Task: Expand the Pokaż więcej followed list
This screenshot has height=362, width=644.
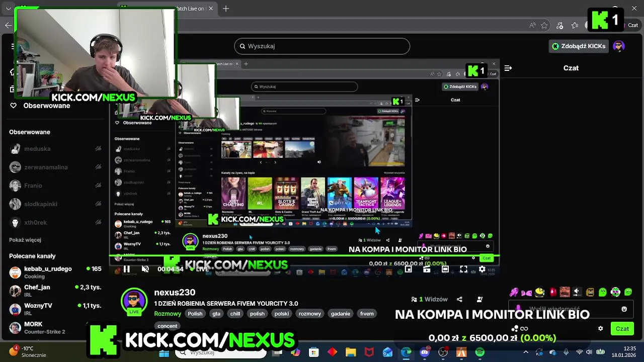Action: (25, 240)
